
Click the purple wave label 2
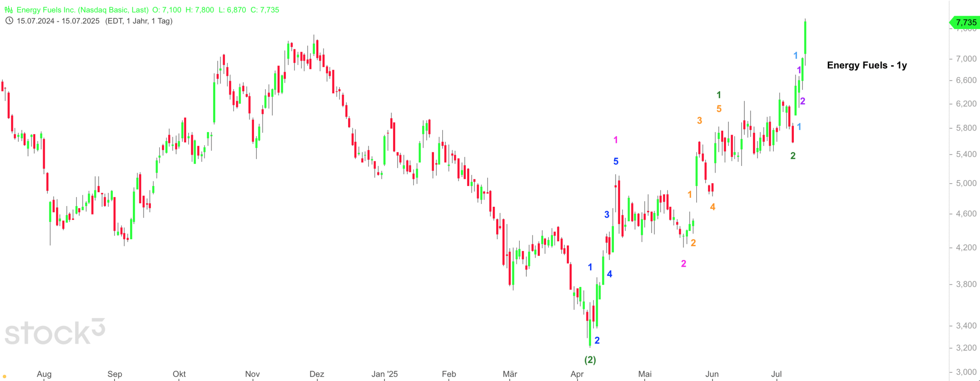click(803, 101)
